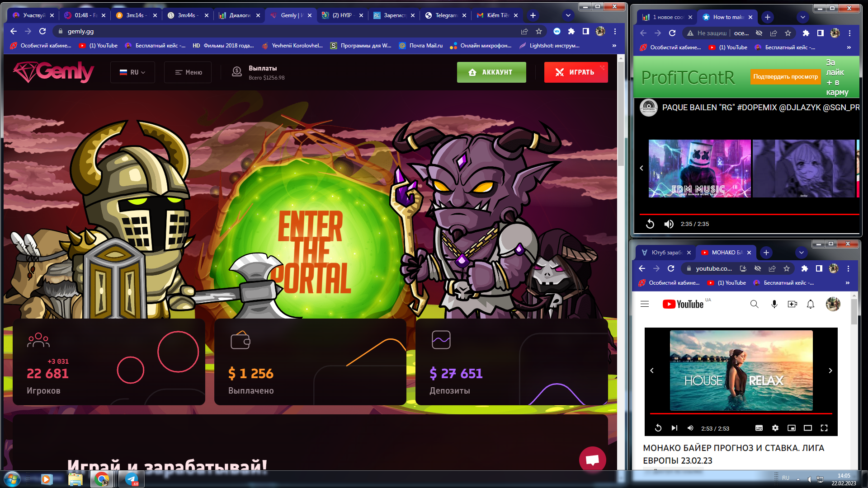Click the red chat support bubble icon
The image size is (868, 488).
click(592, 460)
